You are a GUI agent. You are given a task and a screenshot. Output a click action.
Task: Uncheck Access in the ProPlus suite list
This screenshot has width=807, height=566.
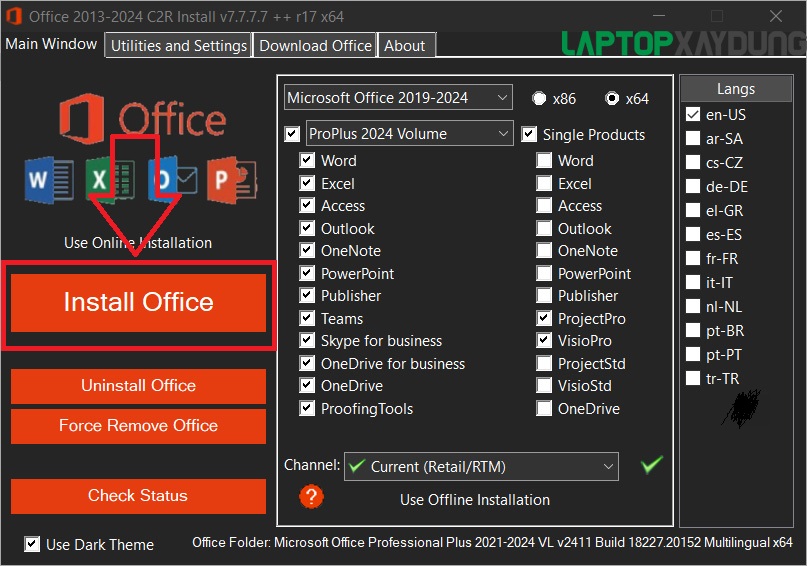tap(307, 205)
